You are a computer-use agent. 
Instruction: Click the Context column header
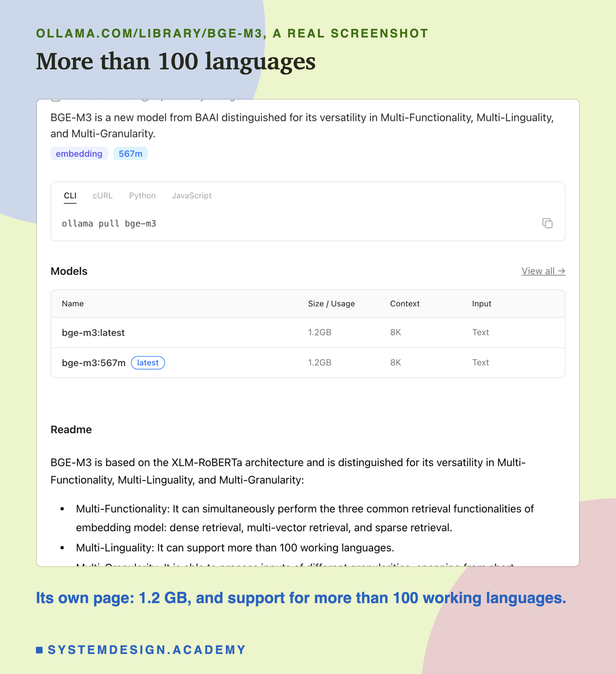[x=405, y=304]
